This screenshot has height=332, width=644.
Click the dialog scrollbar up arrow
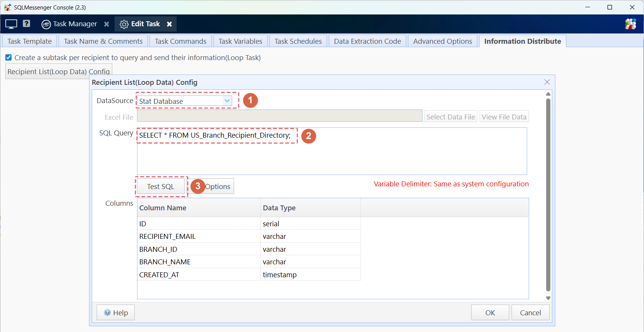(x=548, y=94)
